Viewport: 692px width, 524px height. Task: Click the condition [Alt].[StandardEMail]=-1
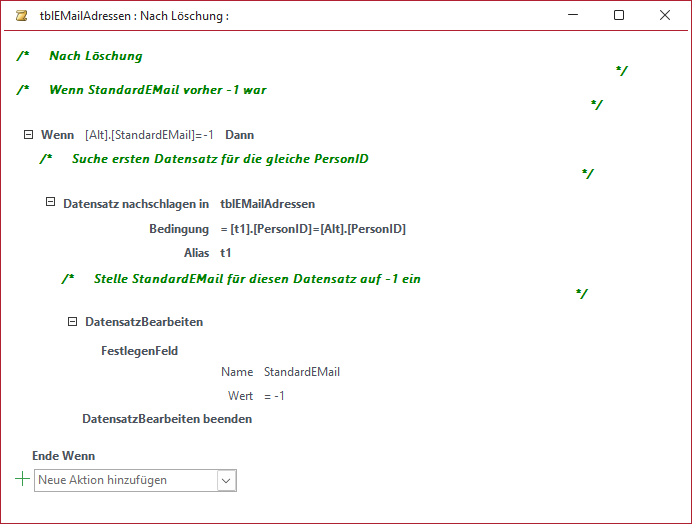[x=149, y=134]
